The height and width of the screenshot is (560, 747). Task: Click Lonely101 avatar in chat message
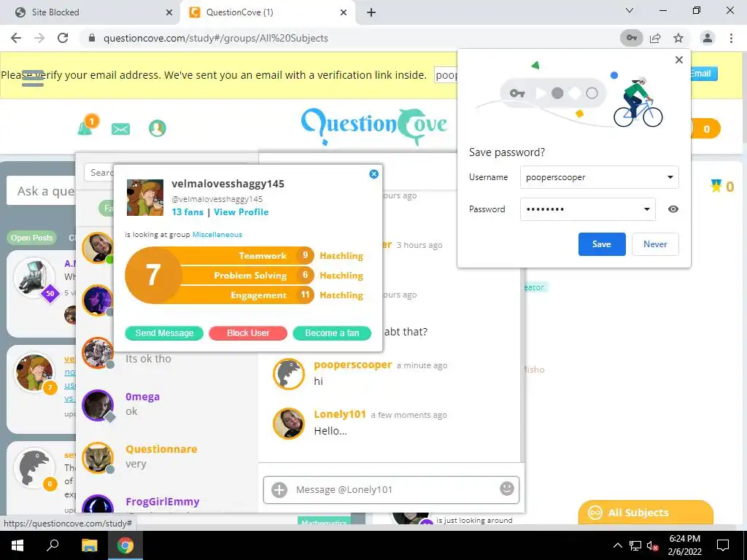pos(289,424)
